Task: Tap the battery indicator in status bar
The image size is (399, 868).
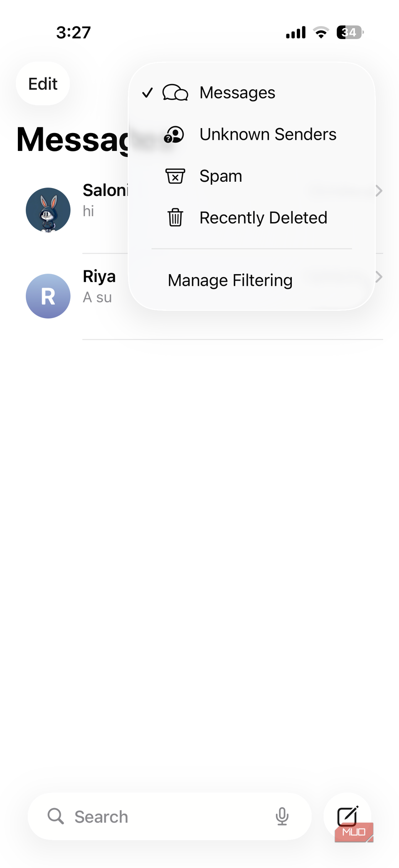Action: tap(350, 32)
